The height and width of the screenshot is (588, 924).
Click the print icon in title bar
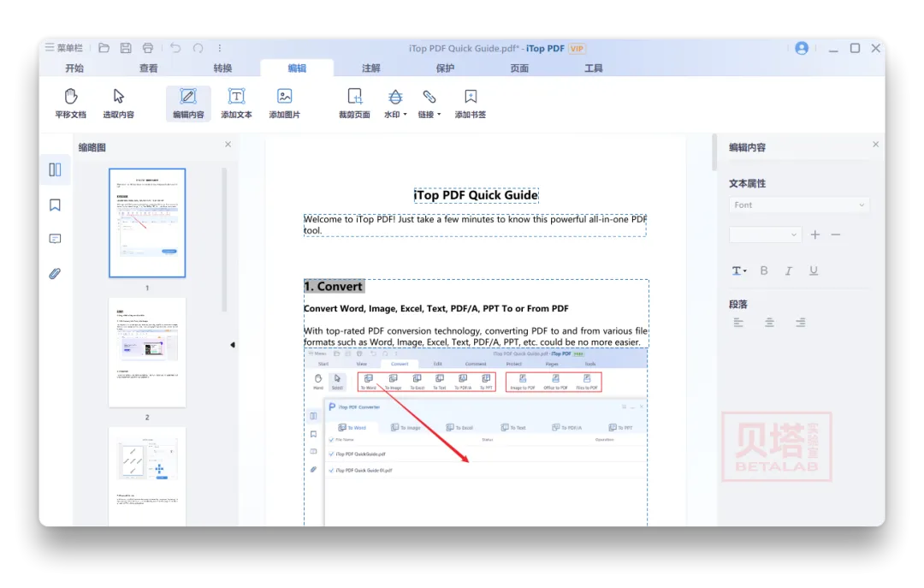pos(148,48)
